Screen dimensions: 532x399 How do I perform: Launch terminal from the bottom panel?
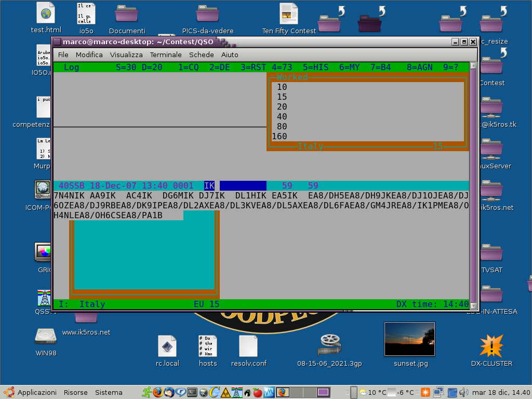tap(192, 393)
